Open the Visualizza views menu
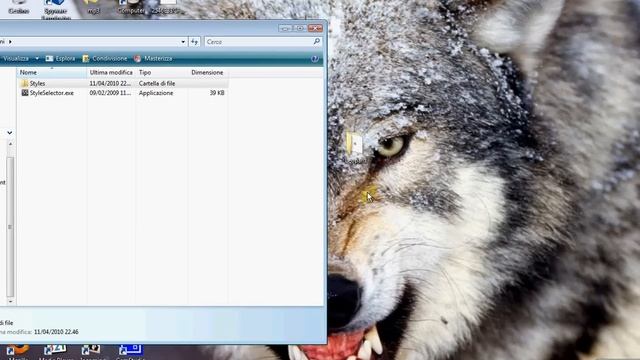640x360 pixels. click(x=20, y=59)
